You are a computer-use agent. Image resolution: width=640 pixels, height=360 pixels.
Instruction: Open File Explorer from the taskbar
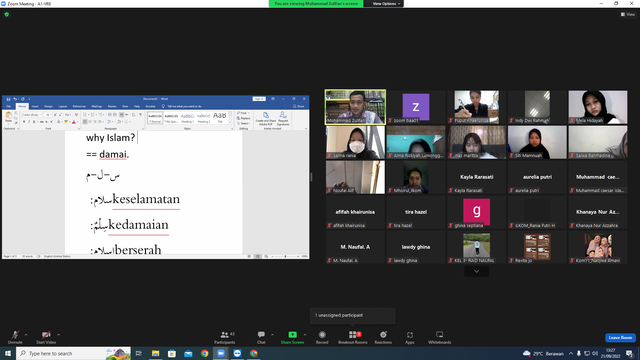pos(156,353)
